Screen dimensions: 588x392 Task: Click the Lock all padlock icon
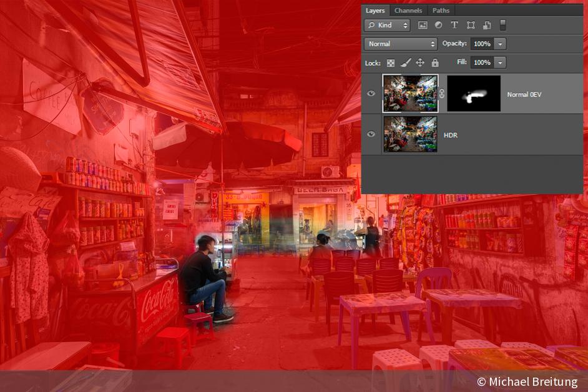click(435, 63)
